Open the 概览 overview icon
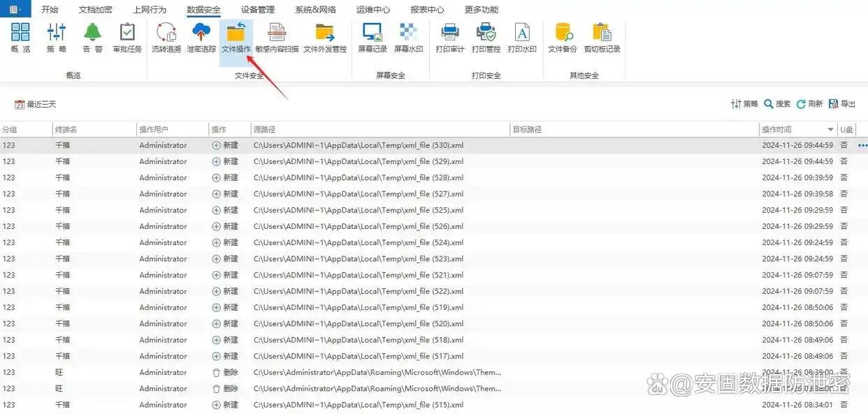Viewport: 868px width, 414px height. [20, 38]
